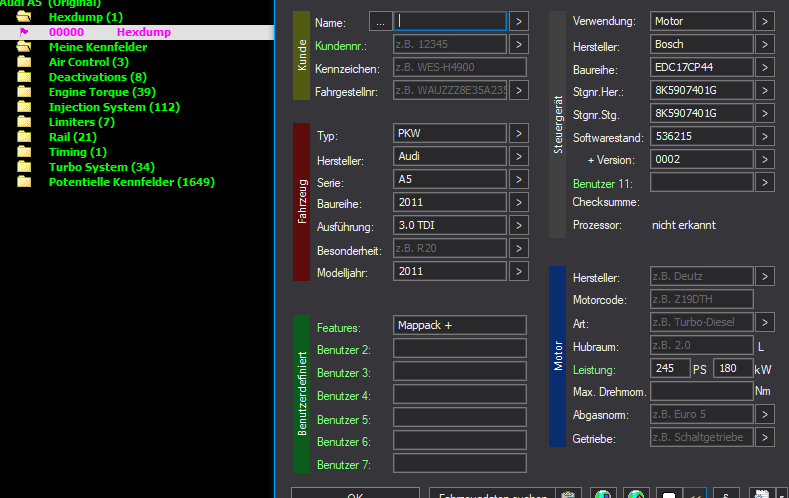This screenshot has width=789, height=498.
Task: Open the arrow list for Ausführung 3.0 TDI
Action: click(519, 225)
